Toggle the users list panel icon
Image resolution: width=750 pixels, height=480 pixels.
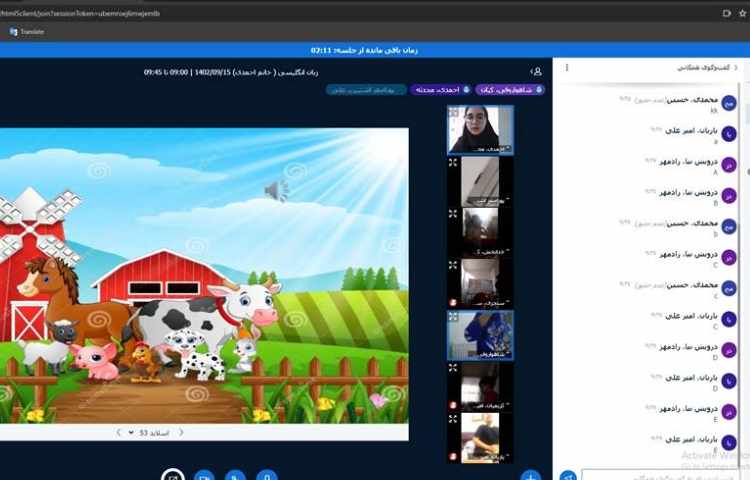tap(537, 72)
